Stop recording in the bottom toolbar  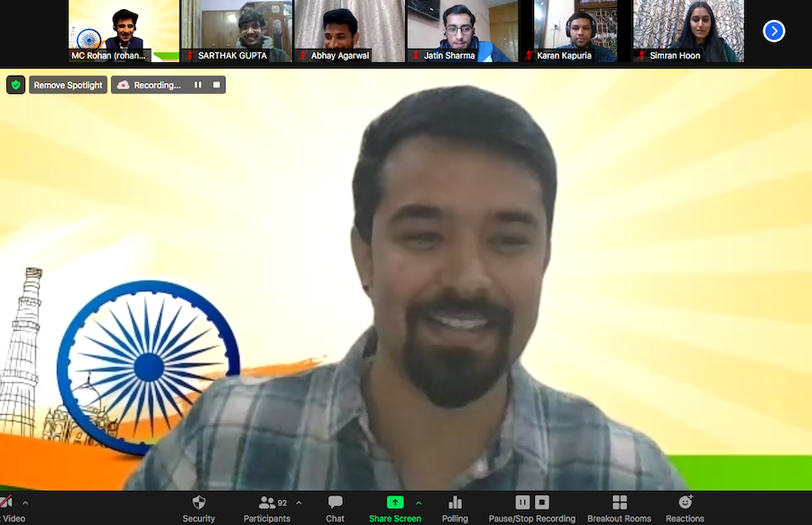[x=541, y=502]
